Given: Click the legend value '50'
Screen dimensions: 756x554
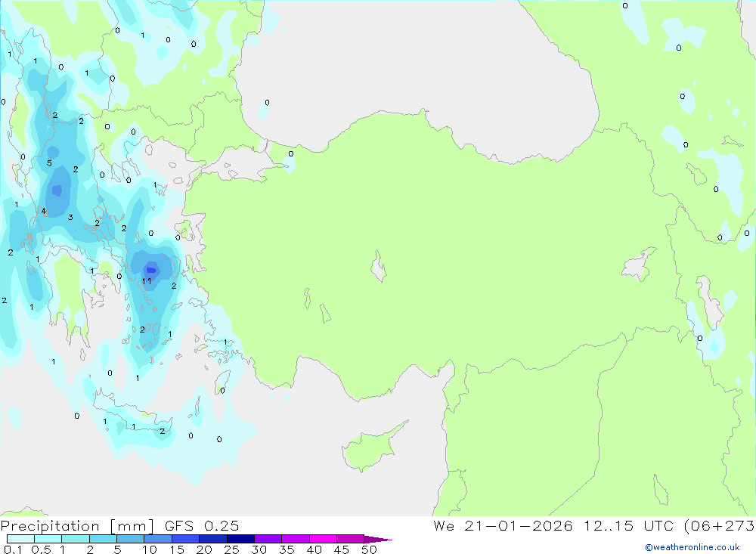Looking at the screenshot, I should point(369,549).
